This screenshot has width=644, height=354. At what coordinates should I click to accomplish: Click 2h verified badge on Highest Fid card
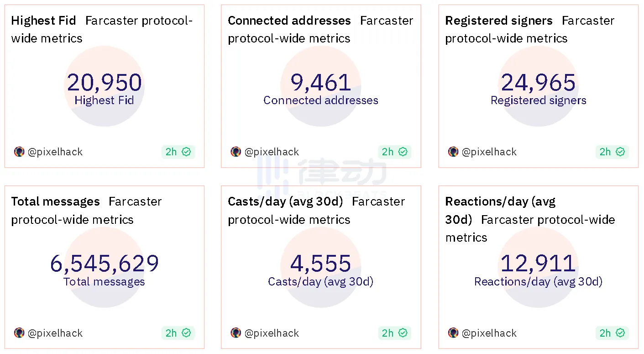tap(178, 152)
